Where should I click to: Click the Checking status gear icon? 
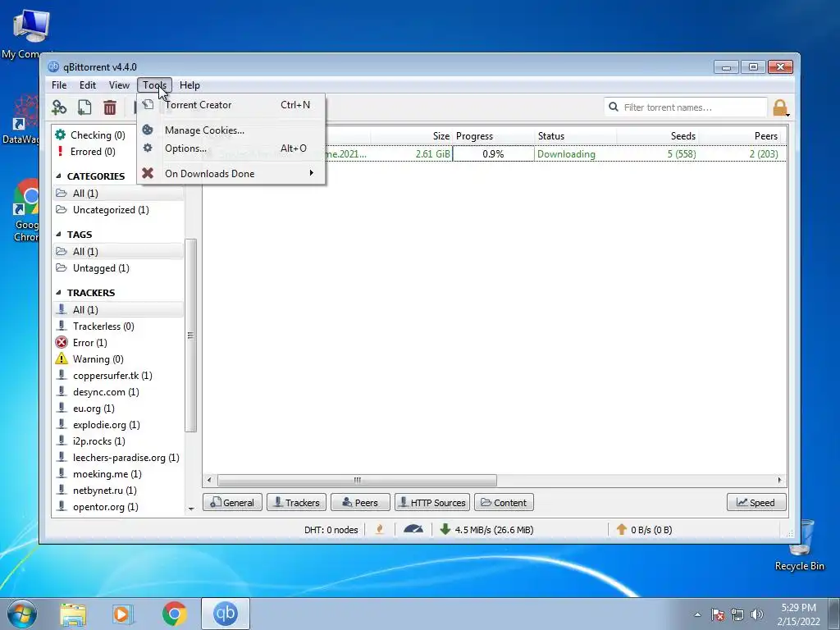point(61,135)
